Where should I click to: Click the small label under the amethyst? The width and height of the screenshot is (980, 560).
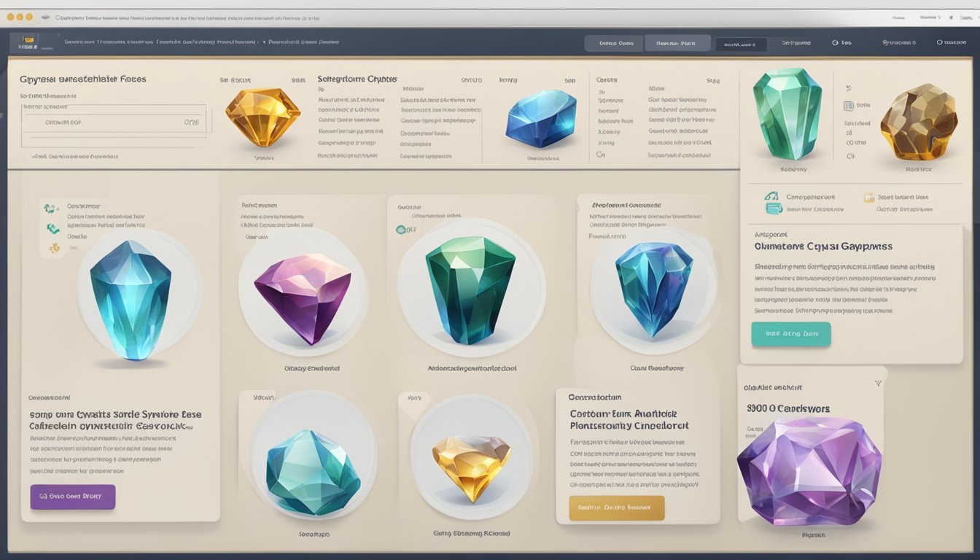tap(813, 535)
